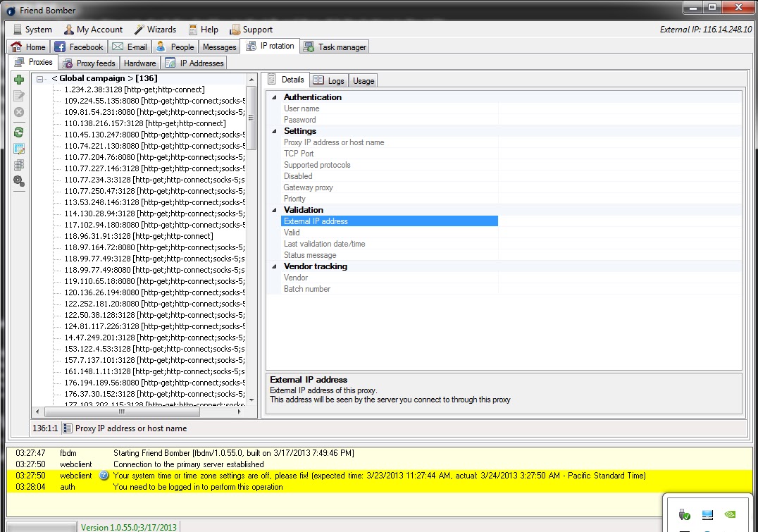Click the External IP: 116.14.248.10 label
Screen dimensions: 758x532
(706, 30)
